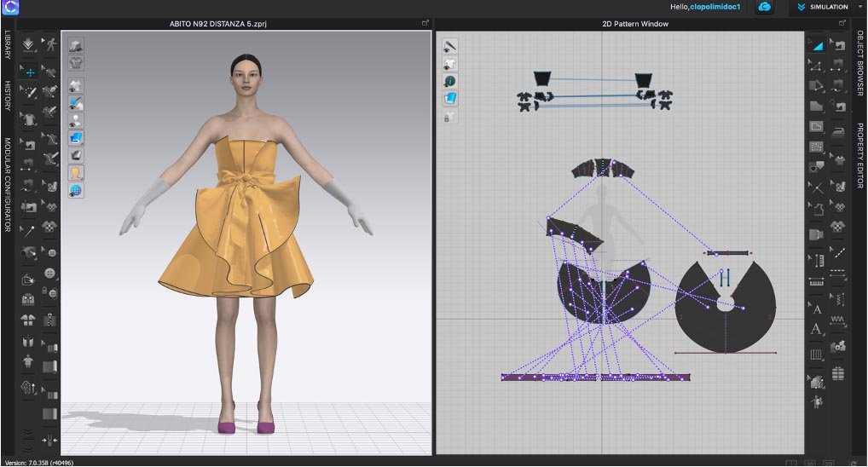Click the CLO cloud icon beside username
The image size is (868, 467).
coord(765,7)
